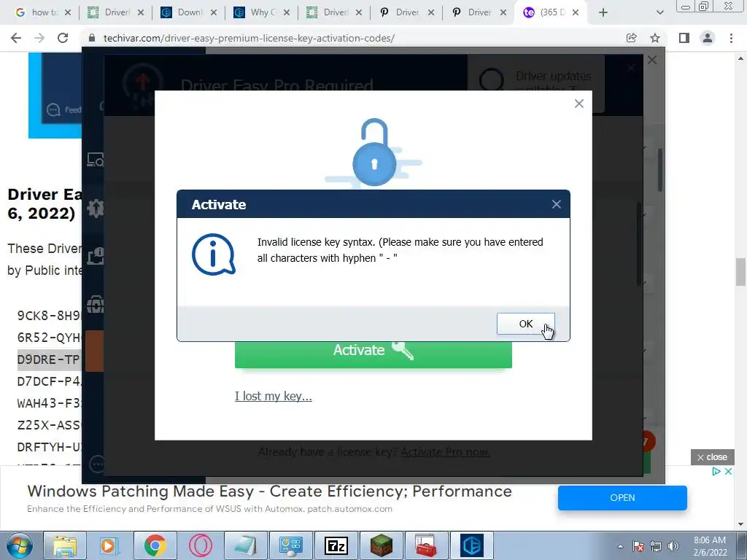The height and width of the screenshot is (560, 747).
Task: Click the volume speaker tray icon
Action: [x=673, y=546]
